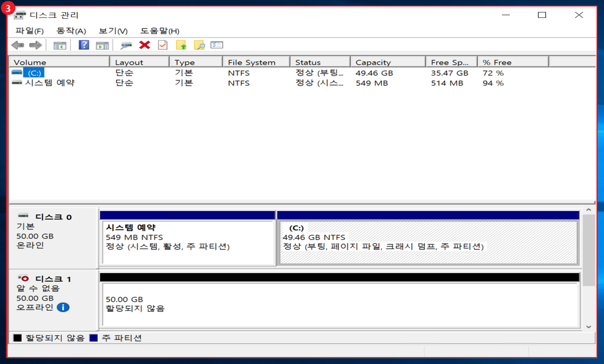Click the 오프라인 status text of 디스크 1
This screenshot has height=364, width=604.
pos(35,307)
